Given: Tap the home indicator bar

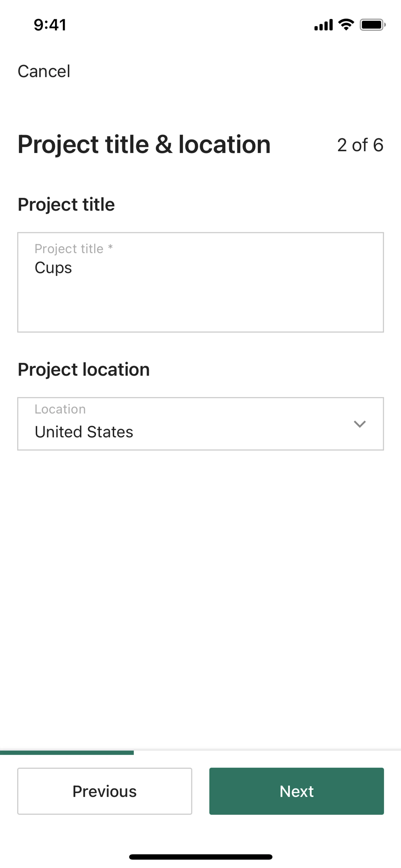Looking at the screenshot, I should click(200, 857).
